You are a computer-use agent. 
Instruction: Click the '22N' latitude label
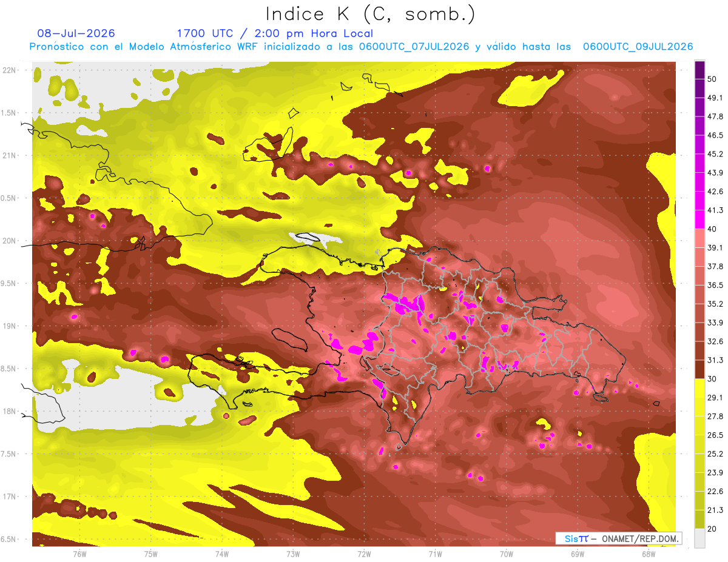pos(10,70)
